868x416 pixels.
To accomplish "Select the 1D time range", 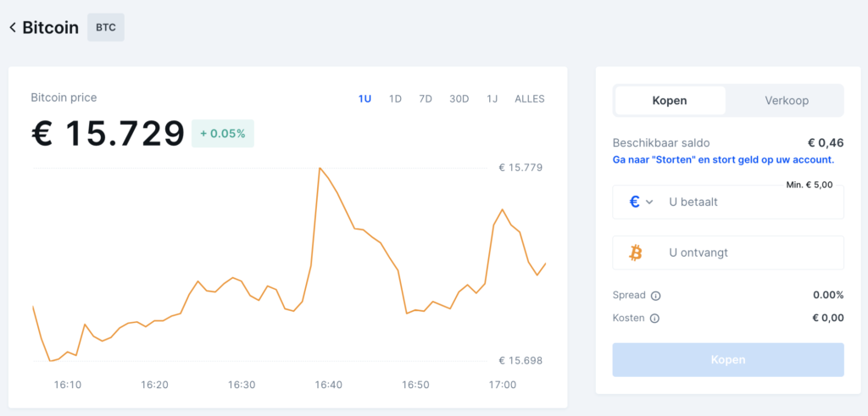I will (x=395, y=99).
